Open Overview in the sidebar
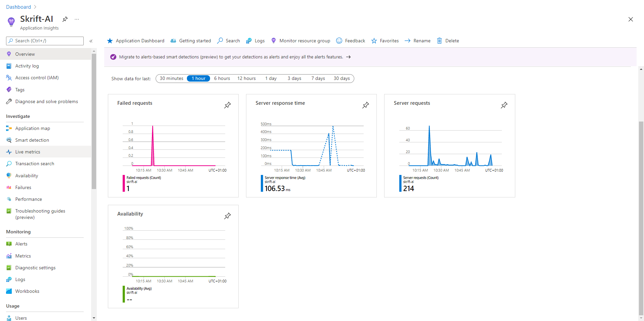This screenshot has width=644, height=321. pyautogui.click(x=46, y=54)
